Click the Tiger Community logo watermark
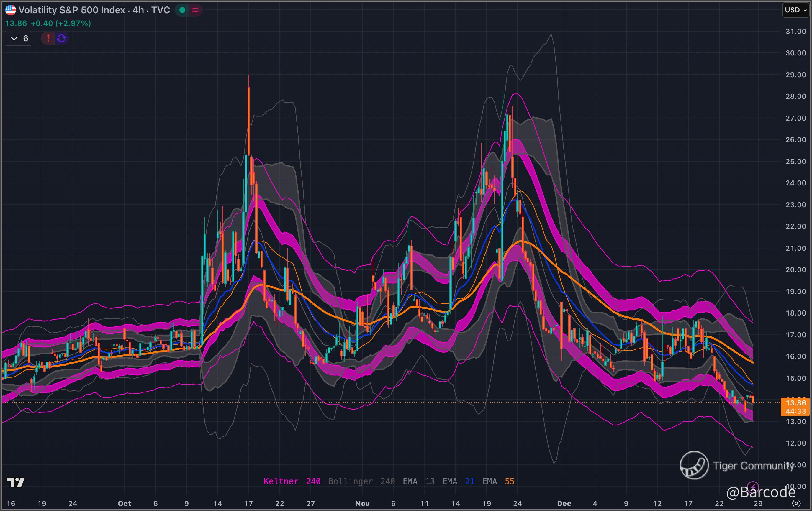The height and width of the screenshot is (511, 812). coord(694,465)
